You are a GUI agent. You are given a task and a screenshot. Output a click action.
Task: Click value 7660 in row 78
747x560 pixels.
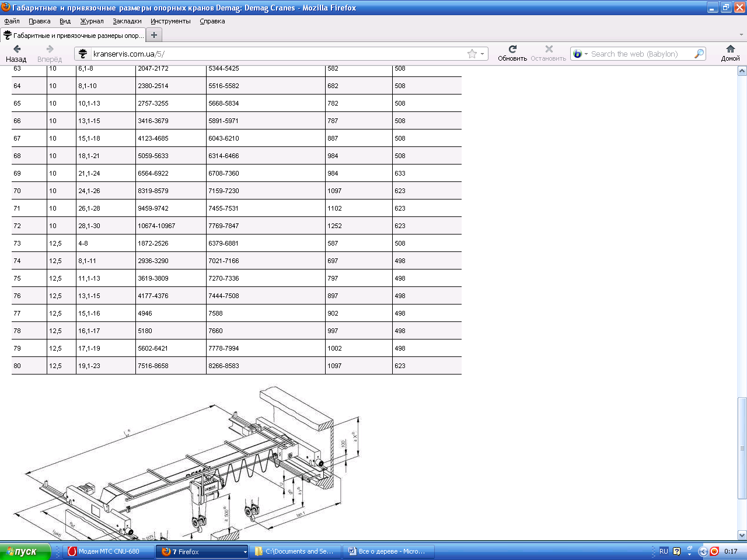click(x=215, y=331)
